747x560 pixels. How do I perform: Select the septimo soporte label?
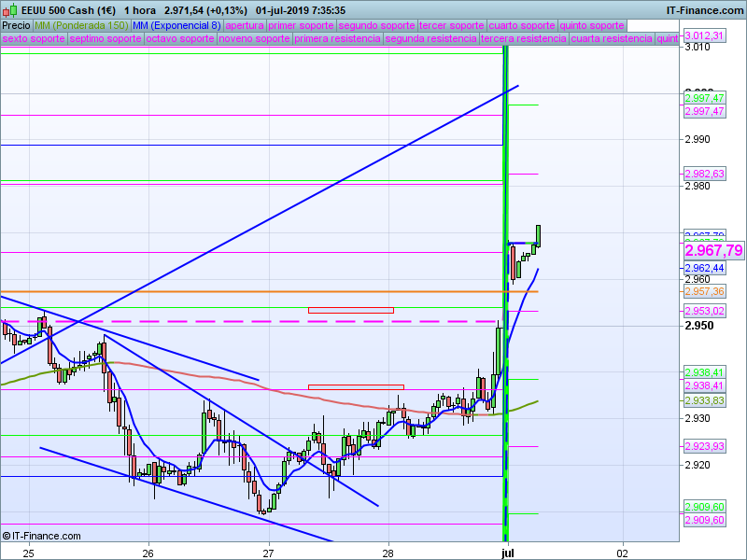[105, 38]
